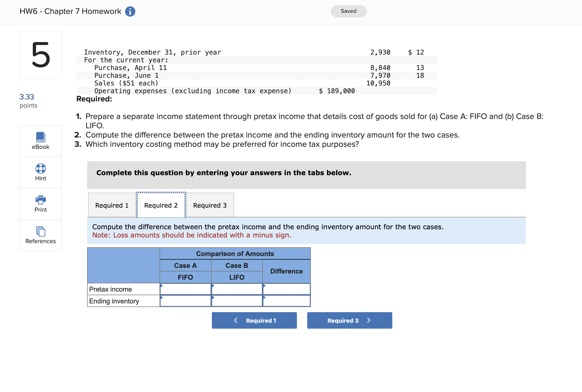The image size is (582, 392).
Task: Click the Saved status indicator
Action: coord(348,11)
